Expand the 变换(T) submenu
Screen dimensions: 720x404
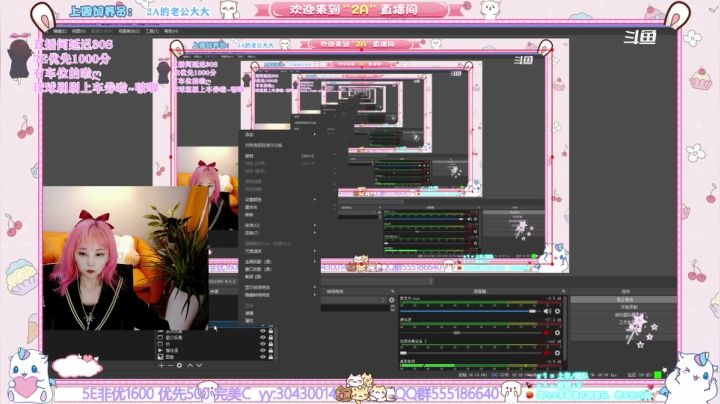[x=280, y=233]
